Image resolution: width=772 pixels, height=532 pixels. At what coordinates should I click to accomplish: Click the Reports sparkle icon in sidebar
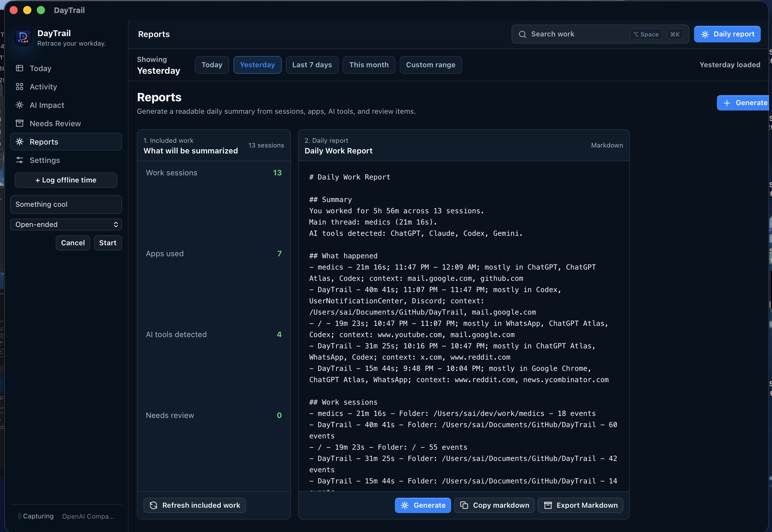[x=20, y=142]
